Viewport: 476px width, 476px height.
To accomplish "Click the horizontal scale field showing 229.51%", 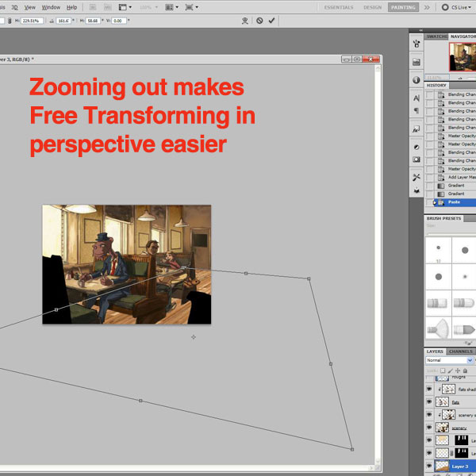I will (32, 21).
